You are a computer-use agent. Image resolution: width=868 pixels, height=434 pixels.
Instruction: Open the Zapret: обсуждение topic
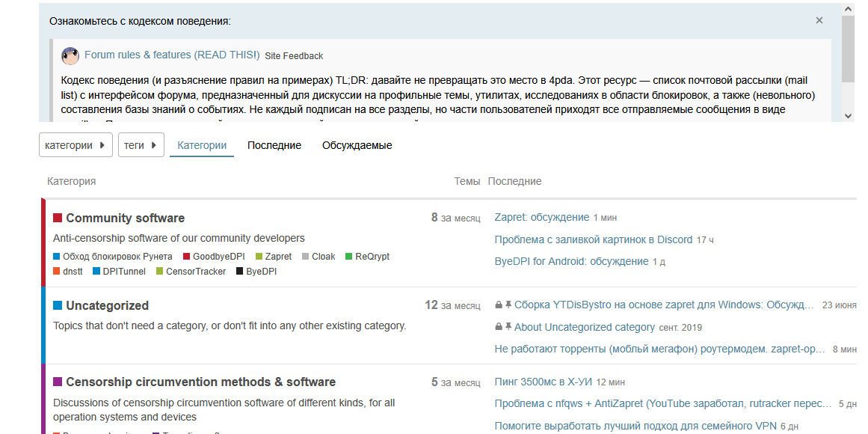(542, 217)
